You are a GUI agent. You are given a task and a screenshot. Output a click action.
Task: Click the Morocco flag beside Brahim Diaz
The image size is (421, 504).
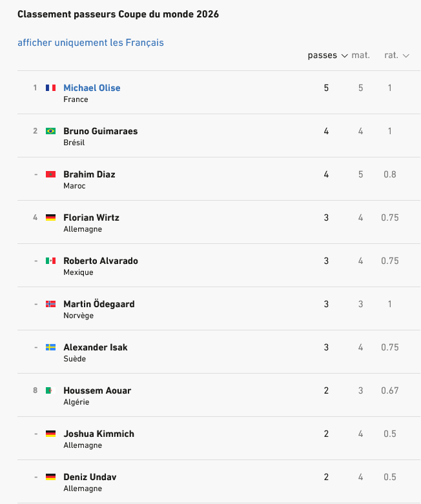pos(50,174)
